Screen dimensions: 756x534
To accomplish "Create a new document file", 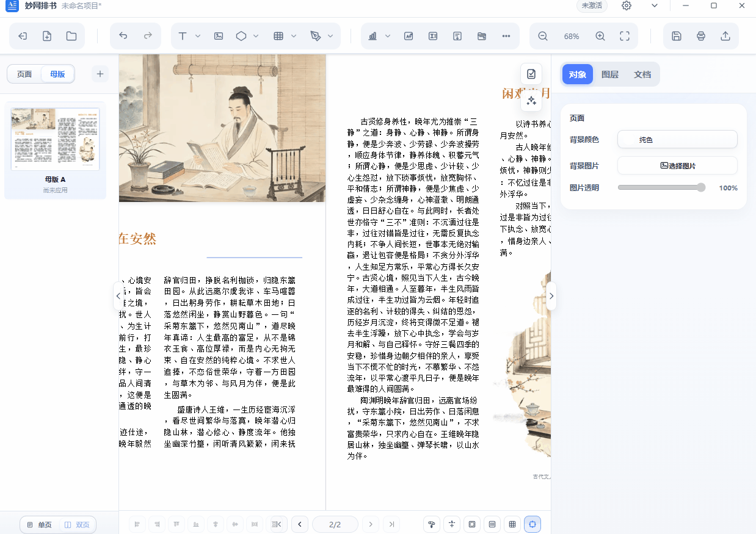I will 47,36.
